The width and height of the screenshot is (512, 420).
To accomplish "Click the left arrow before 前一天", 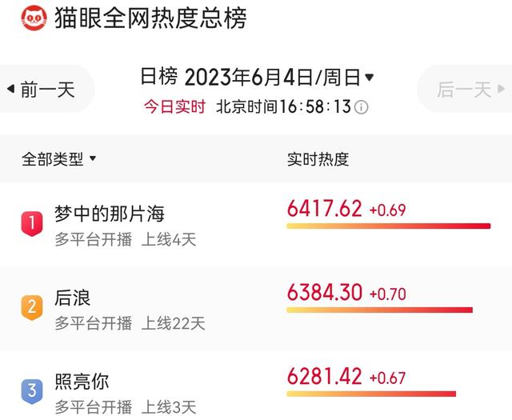I will [10, 89].
